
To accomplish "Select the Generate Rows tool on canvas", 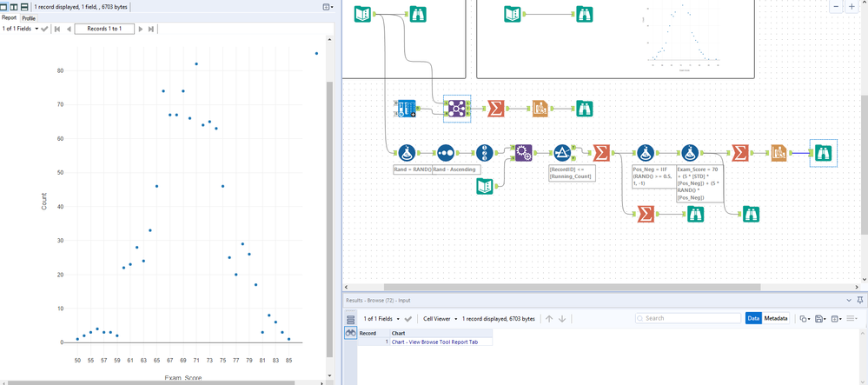I will tap(407, 109).
